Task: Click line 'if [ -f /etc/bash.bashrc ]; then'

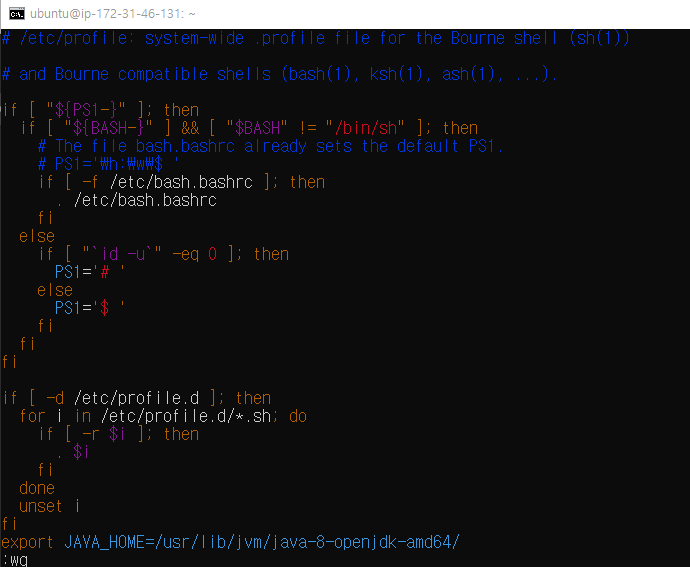Action: point(182,182)
